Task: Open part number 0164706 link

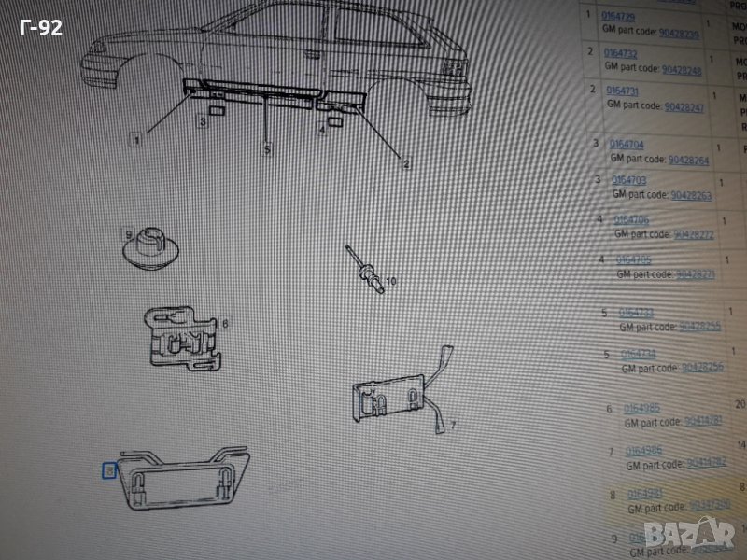Action: click(630, 219)
